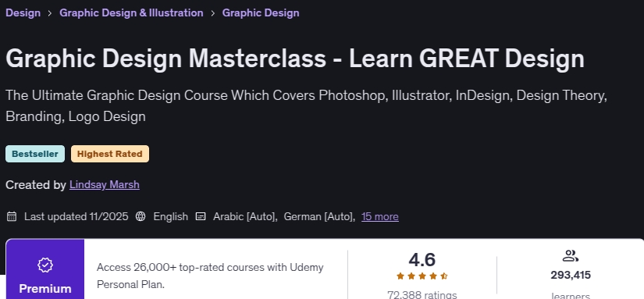Click the Udemy Personal Plan description text
The image size is (644, 299).
[210, 276]
